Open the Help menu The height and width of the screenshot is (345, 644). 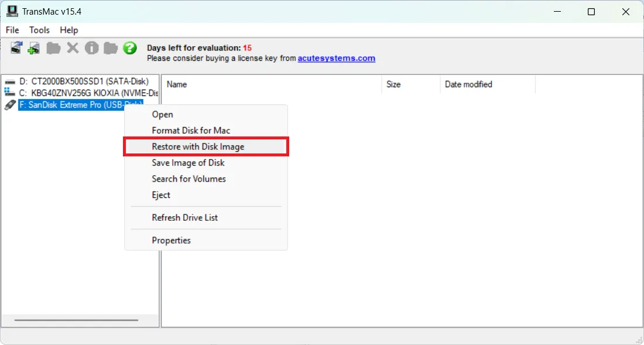click(x=69, y=30)
